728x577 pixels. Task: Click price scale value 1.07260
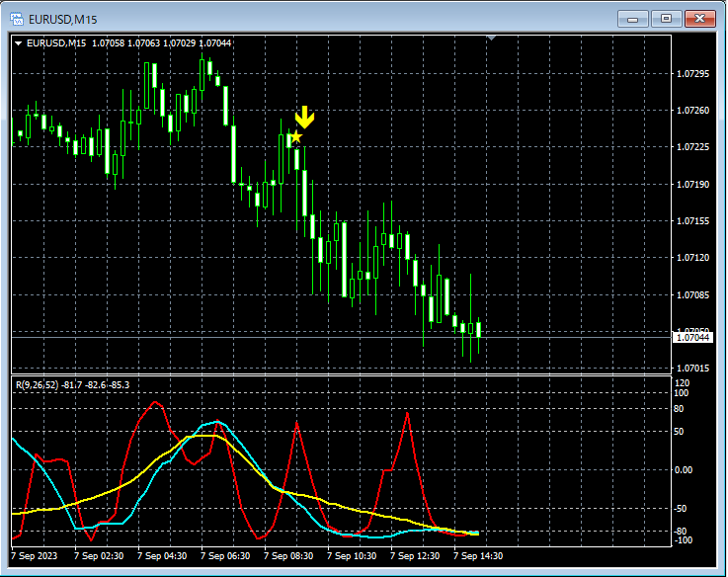[692, 110]
